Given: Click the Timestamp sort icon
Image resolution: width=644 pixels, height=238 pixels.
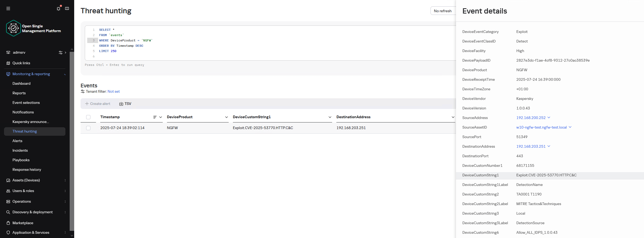Looking at the screenshot, I should coord(155,117).
